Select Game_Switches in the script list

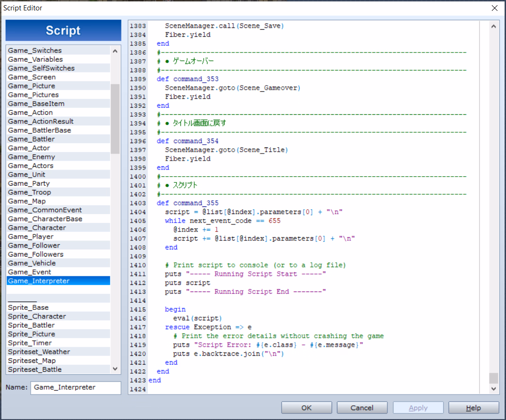[x=35, y=51]
